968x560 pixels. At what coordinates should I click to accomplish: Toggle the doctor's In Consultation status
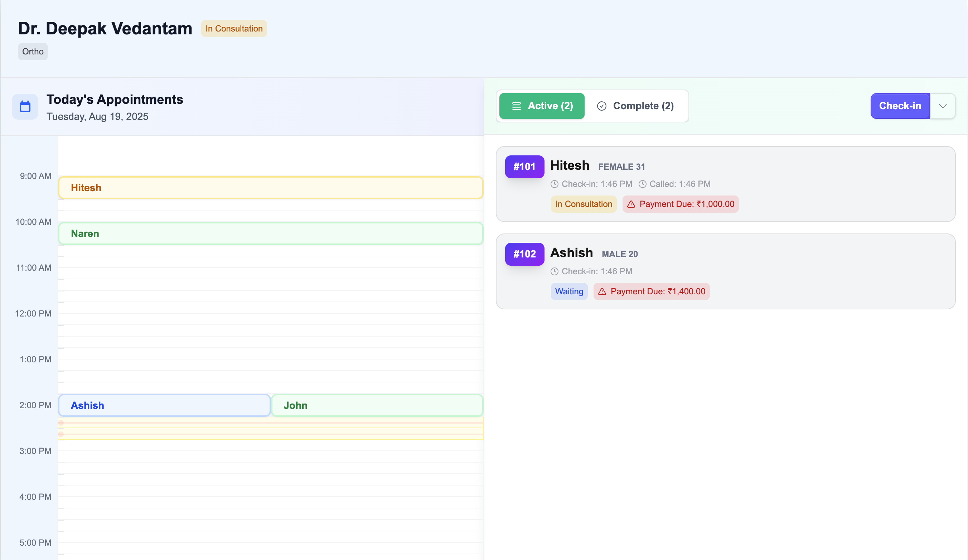click(x=234, y=28)
